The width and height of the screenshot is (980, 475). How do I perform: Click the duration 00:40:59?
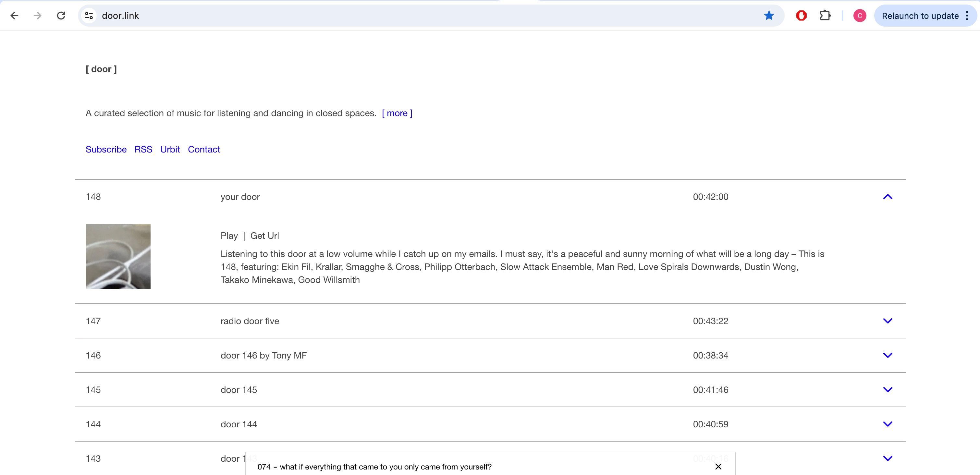[711, 424]
